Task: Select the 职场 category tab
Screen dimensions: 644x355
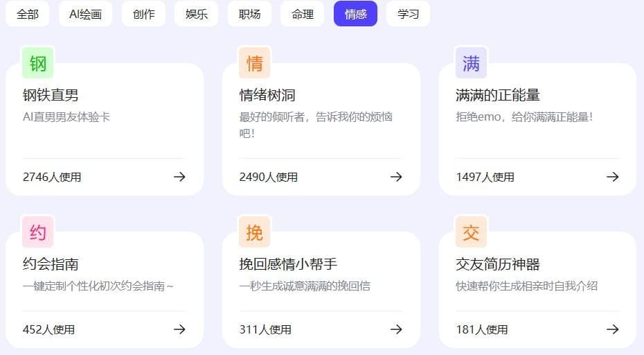Action: pyautogui.click(x=249, y=14)
